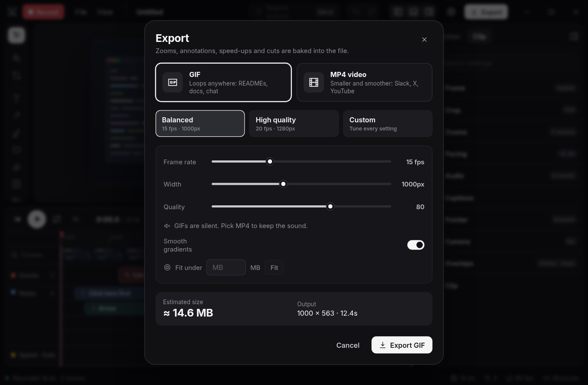Choose the Balanced preset
This screenshot has height=385, width=588.
pos(200,124)
